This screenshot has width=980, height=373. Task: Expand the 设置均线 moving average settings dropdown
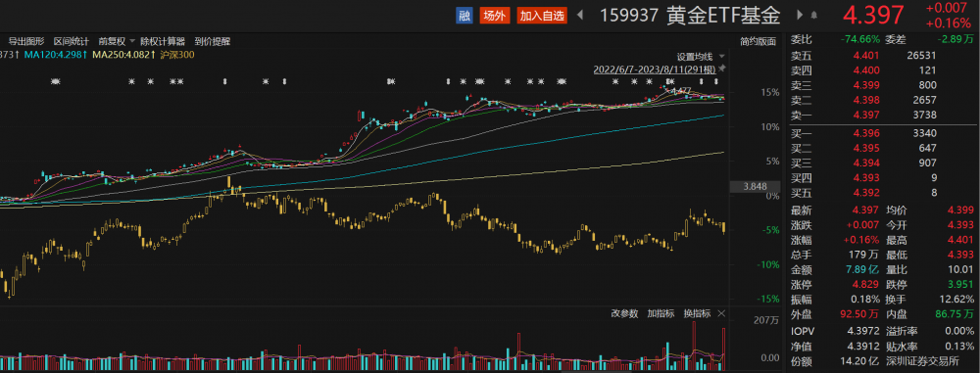(x=700, y=56)
